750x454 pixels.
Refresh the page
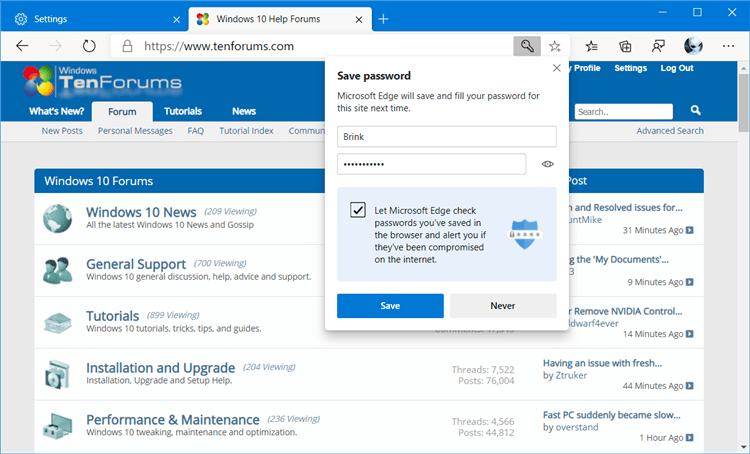[89, 46]
